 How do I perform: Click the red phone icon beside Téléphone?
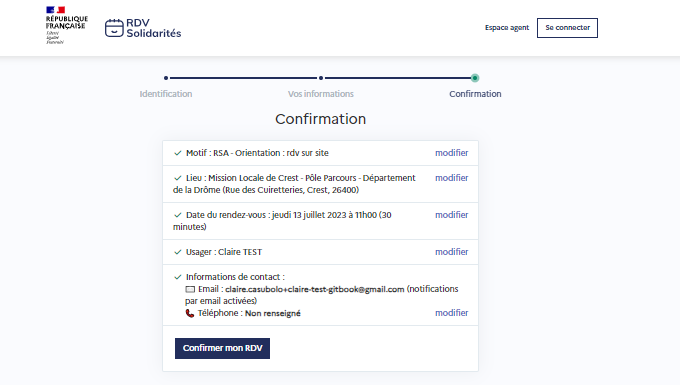190,313
